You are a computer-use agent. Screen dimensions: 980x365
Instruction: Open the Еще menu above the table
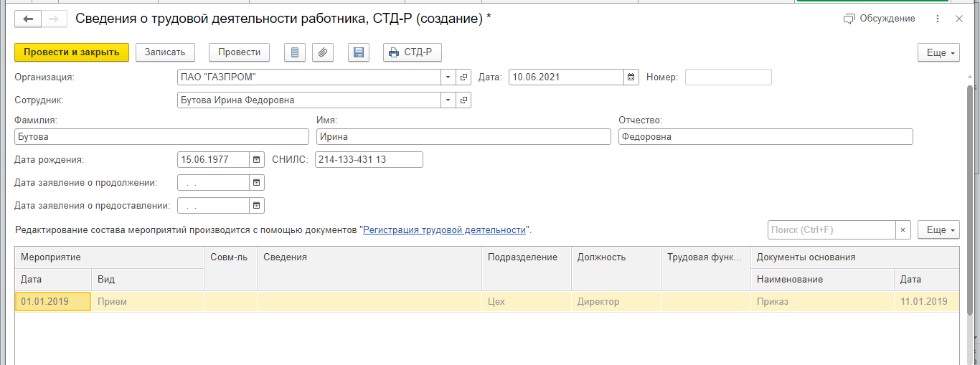tap(938, 230)
